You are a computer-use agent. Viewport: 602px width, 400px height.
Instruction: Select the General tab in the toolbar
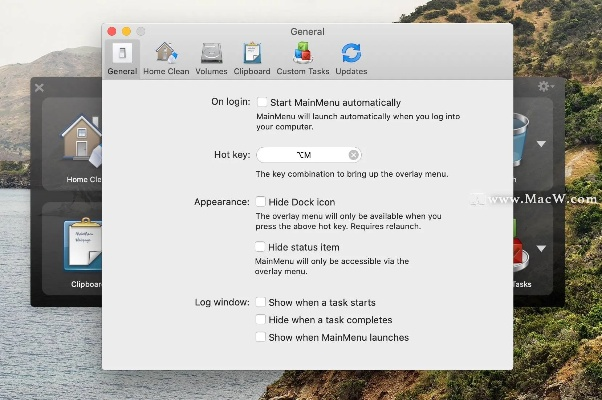pos(122,58)
